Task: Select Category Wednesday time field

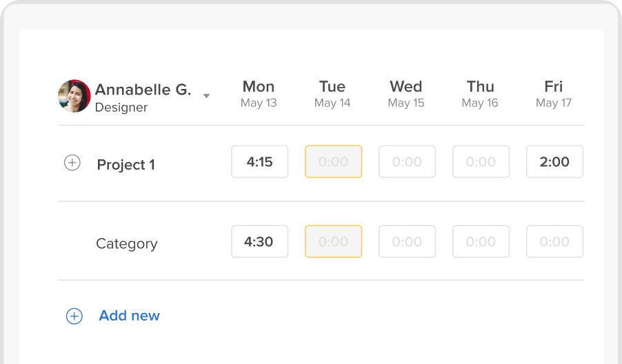Action: click(407, 241)
